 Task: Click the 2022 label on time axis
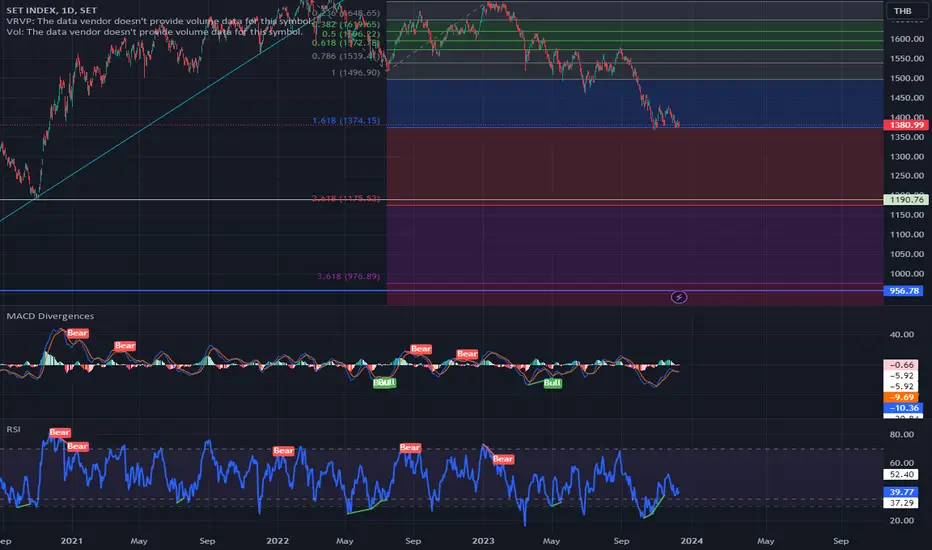point(277,540)
